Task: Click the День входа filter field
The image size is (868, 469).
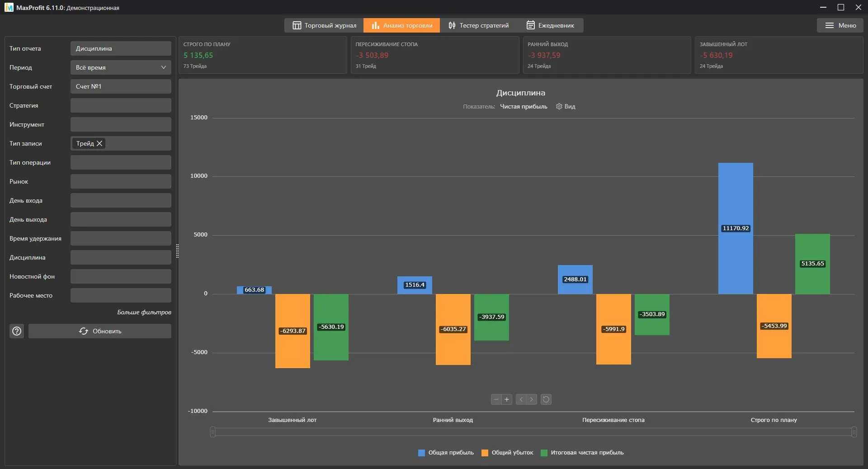Action: [x=121, y=200]
